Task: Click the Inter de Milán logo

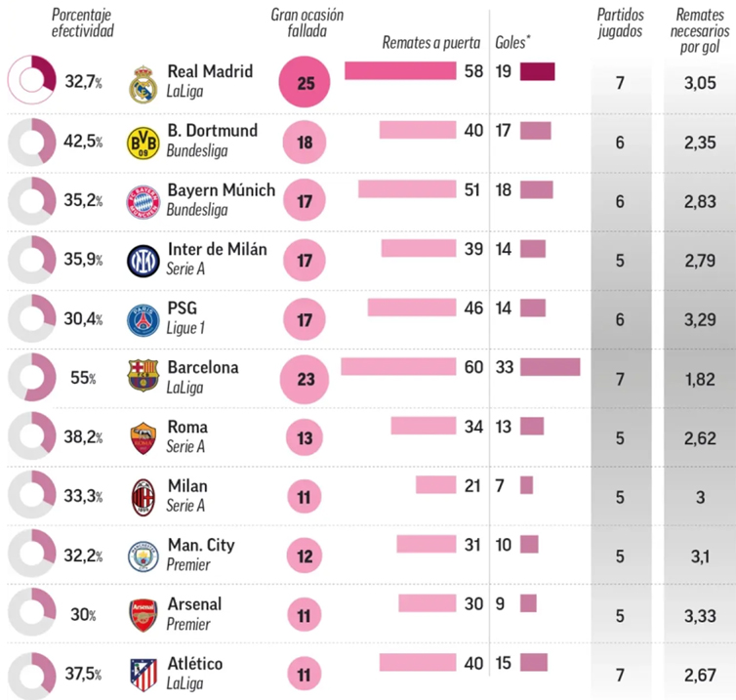Action: tap(143, 261)
